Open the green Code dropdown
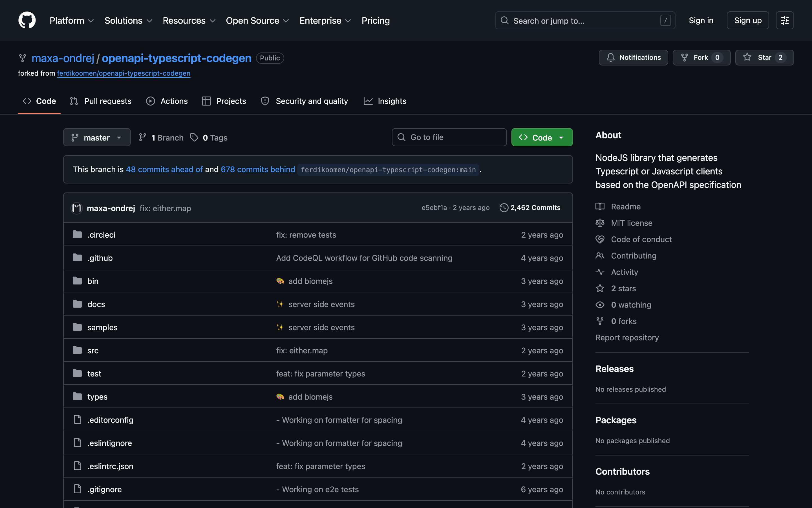 click(542, 137)
